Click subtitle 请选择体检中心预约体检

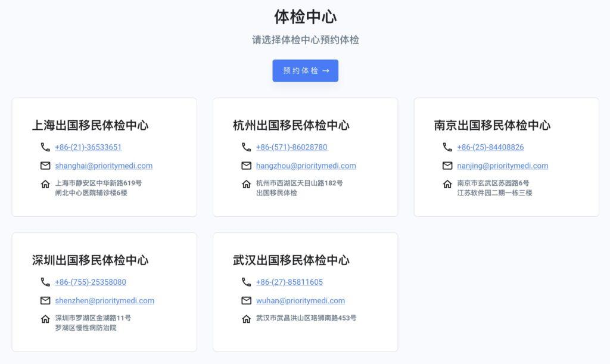click(306, 40)
